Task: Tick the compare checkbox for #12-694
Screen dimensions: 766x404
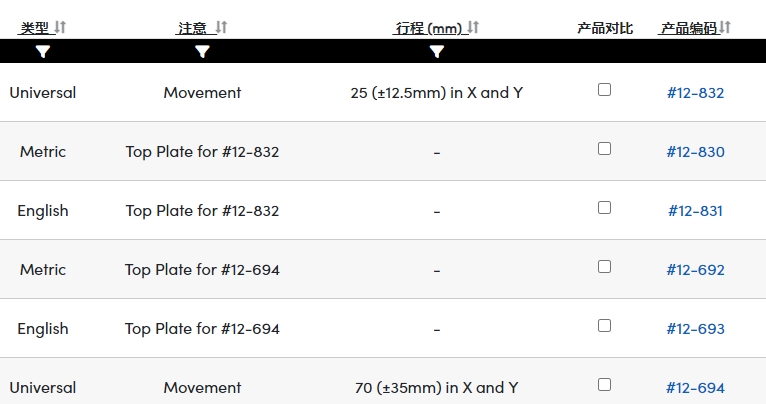Action: pos(604,385)
